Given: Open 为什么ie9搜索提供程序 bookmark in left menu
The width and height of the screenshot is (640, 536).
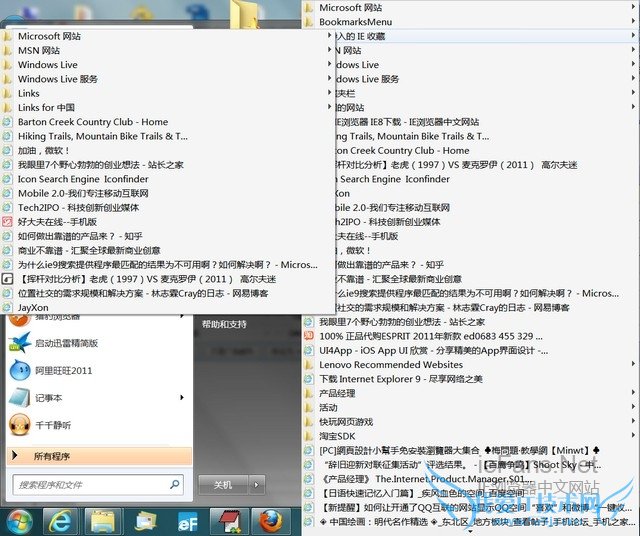Looking at the screenshot, I should coord(167,265).
